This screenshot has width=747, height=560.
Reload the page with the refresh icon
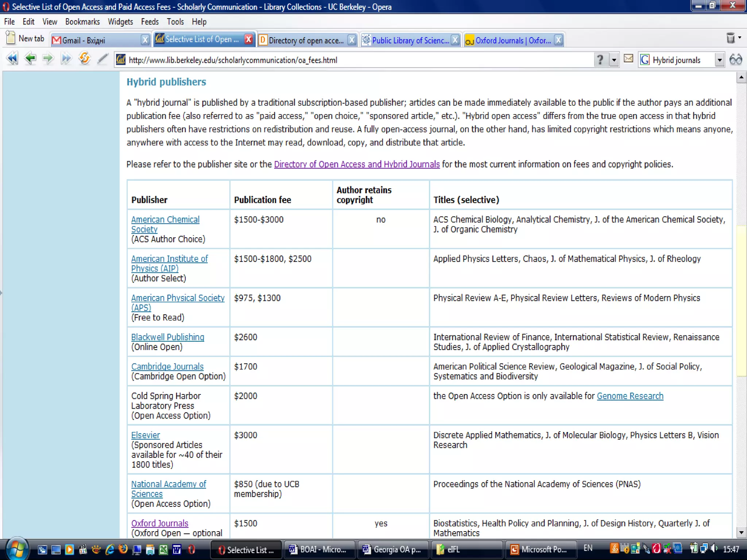[85, 59]
